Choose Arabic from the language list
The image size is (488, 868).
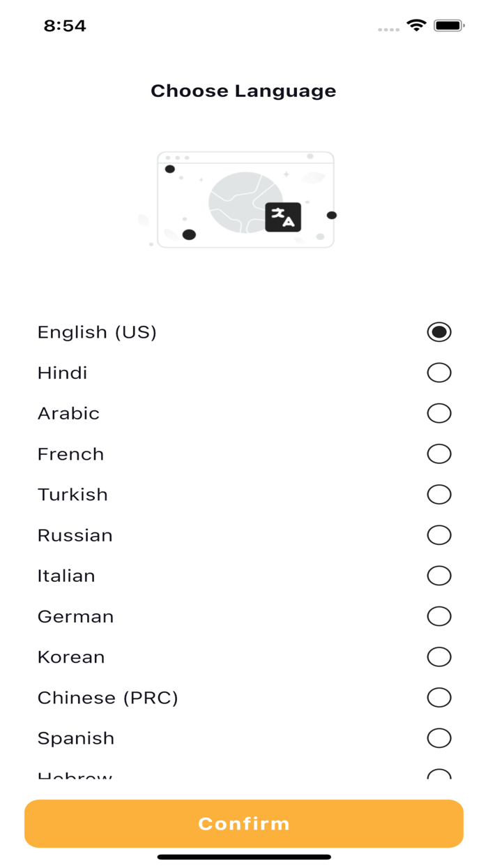pos(439,412)
